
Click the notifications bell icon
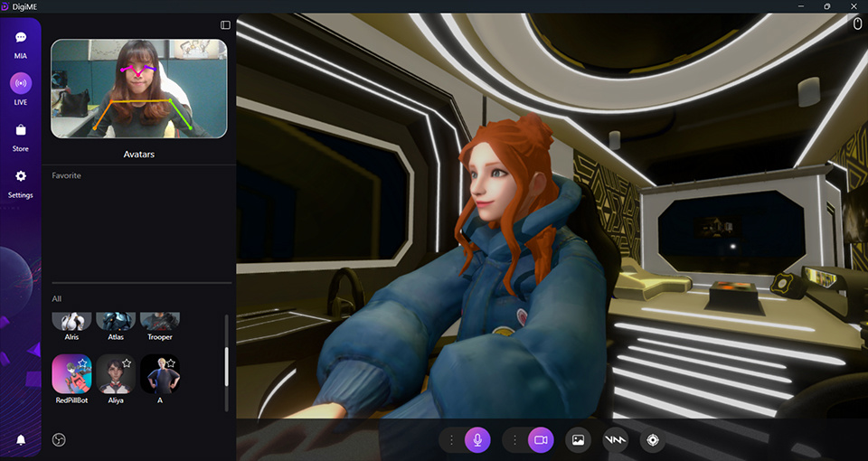click(x=20, y=440)
